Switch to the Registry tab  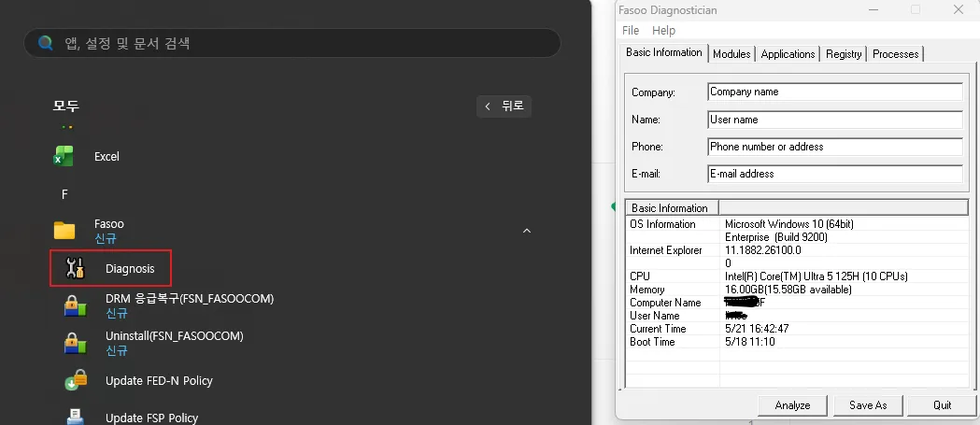tap(844, 54)
